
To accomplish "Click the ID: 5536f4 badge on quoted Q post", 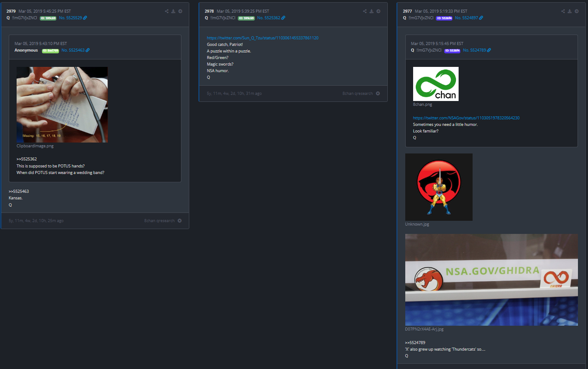I will [452, 50].
